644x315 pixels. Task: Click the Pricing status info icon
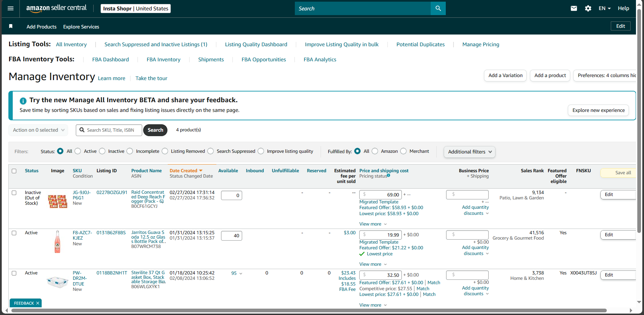[388, 175]
